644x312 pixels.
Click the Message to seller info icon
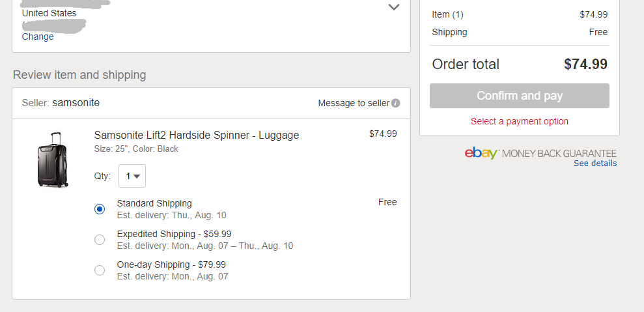tap(395, 103)
